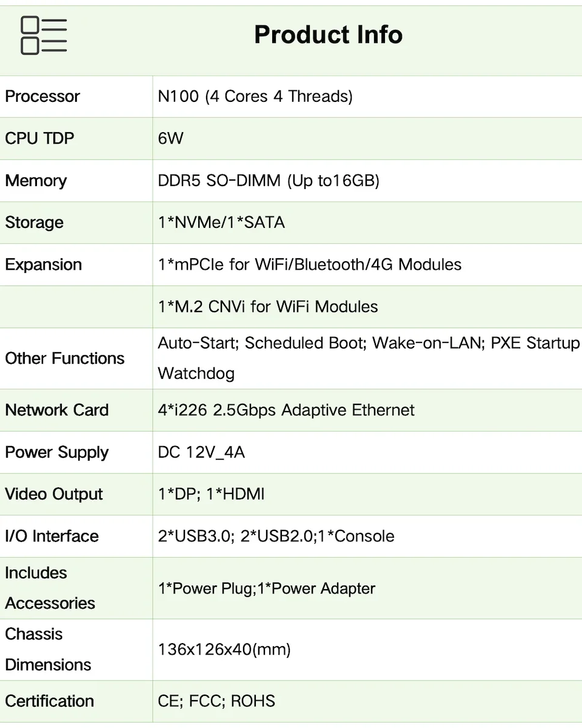Select the 6W TDP value

pos(170,138)
